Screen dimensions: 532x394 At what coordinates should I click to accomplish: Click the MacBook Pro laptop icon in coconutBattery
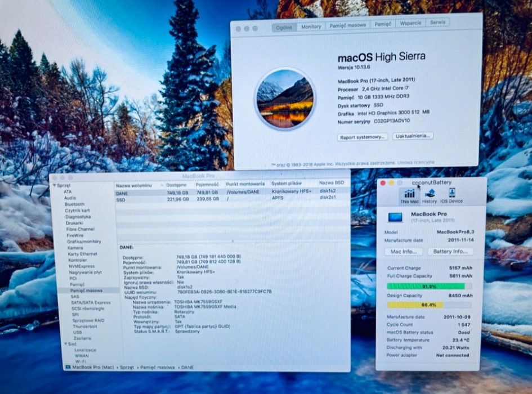click(395, 217)
